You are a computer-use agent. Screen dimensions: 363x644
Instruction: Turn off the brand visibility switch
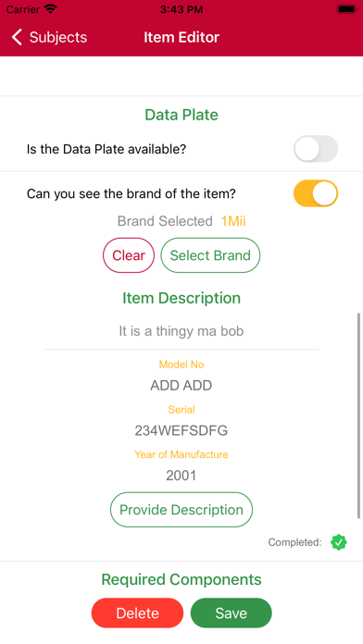316,193
